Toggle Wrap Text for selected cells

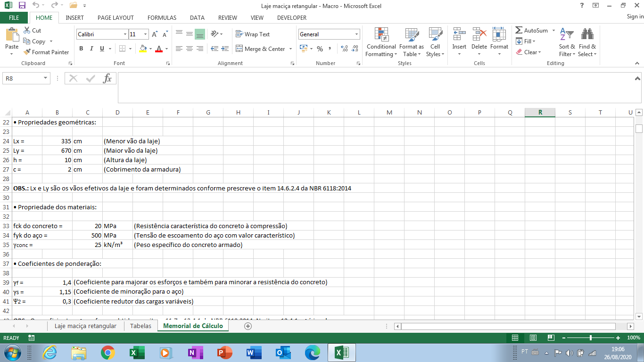click(x=253, y=34)
